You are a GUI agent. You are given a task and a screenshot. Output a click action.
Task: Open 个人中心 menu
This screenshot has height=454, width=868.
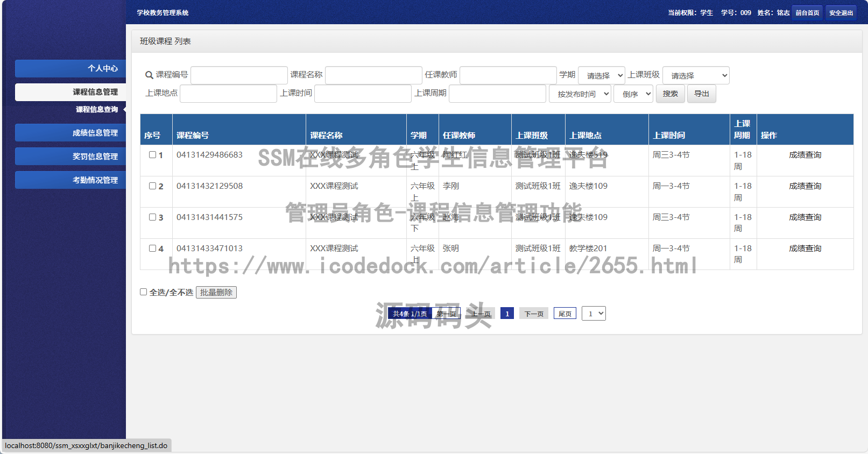click(70, 68)
